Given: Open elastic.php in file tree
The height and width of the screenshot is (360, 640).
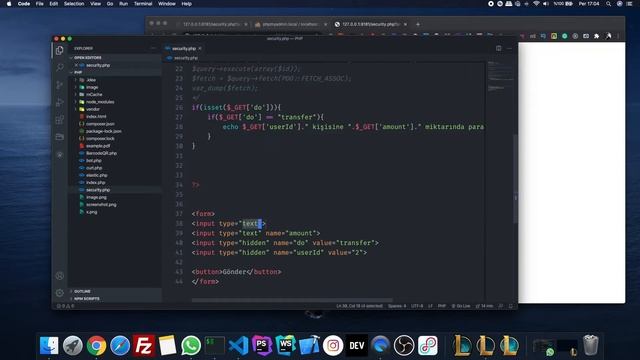Looking at the screenshot, I should [x=96, y=175].
